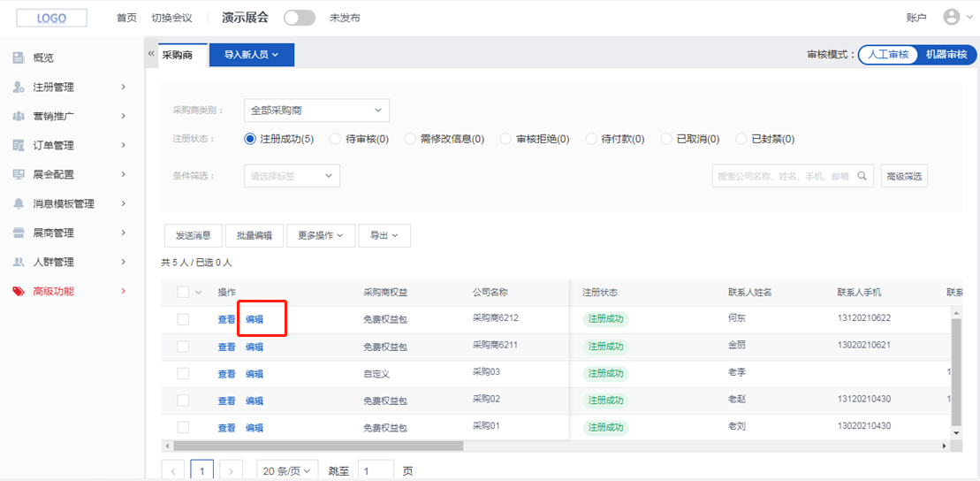The height and width of the screenshot is (481, 980).
Task: Click horizontal scrollbar left arrow
Action: click(166, 446)
